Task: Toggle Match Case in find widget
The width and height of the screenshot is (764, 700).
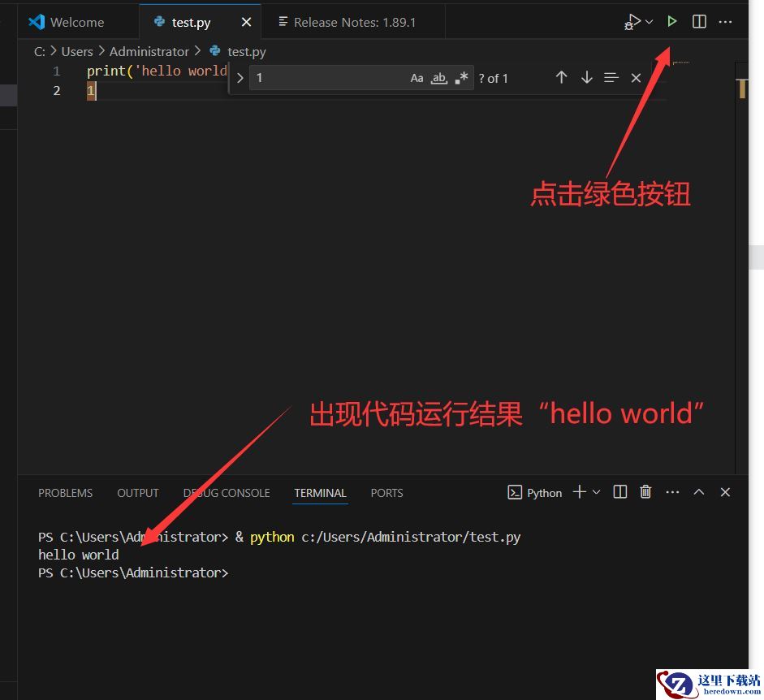Action: [417, 78]
